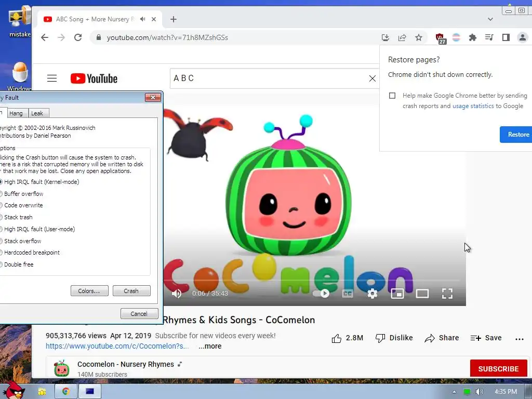Open a new Chrome tab

(174, 19)
